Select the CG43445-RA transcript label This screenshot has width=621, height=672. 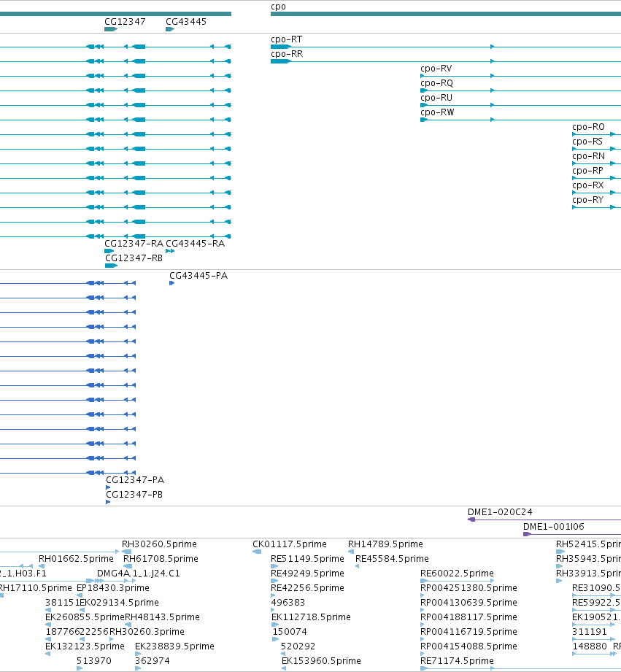coord(195,244)
